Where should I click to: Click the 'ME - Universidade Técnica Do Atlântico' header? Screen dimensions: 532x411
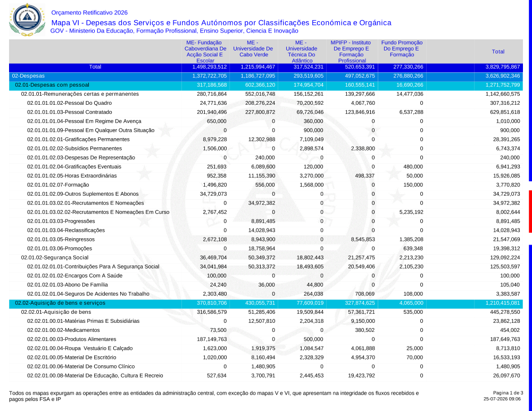(x=302, y=52)
